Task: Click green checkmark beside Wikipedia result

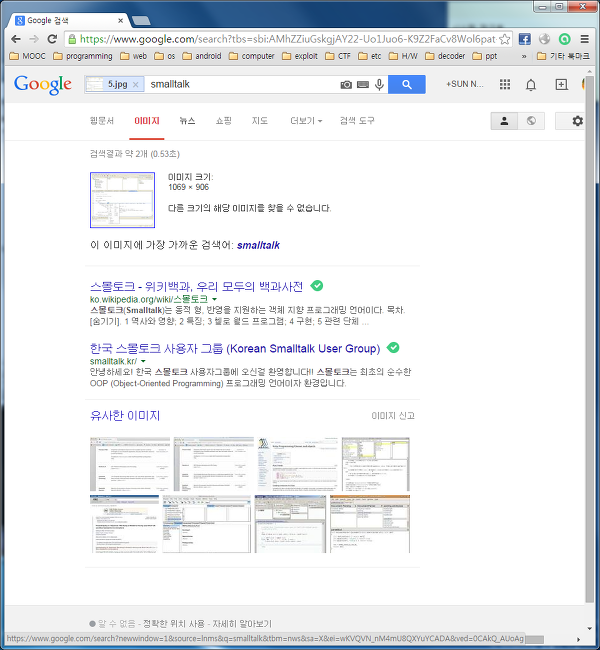Action: point(317,286)
